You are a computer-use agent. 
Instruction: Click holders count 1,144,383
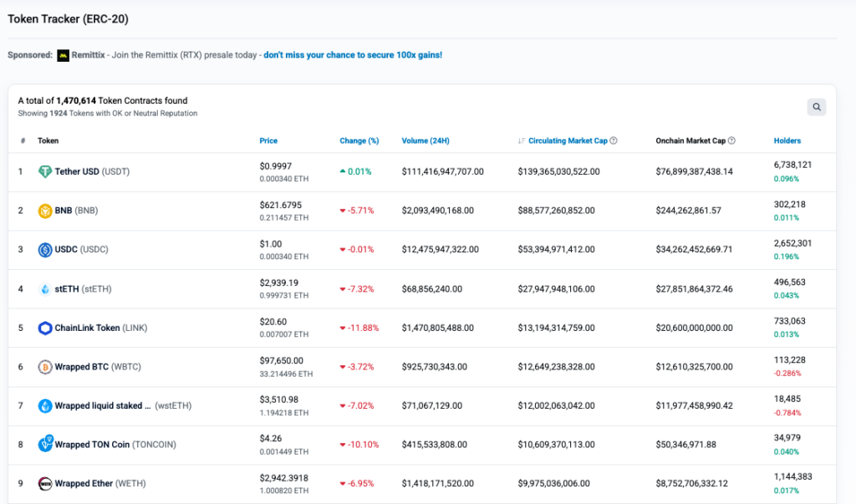tap(792, 476)
